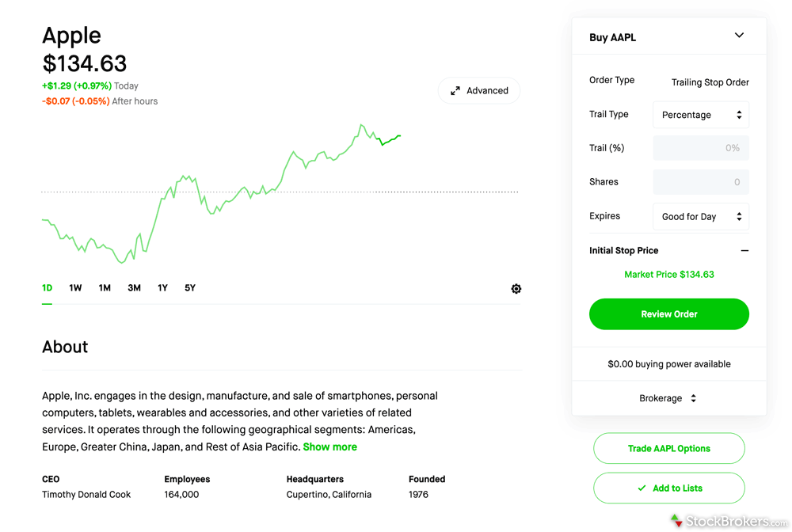Expand the Buy AAPL chevron dropdown

(739, 36)
